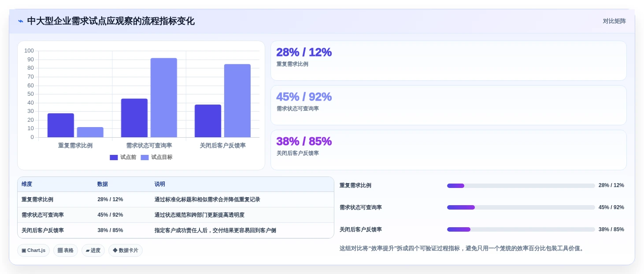This screenshot has width=644, height=274.
Task: Click 需求状态可查询率 label beside progress bar
Action: point(361,207)
